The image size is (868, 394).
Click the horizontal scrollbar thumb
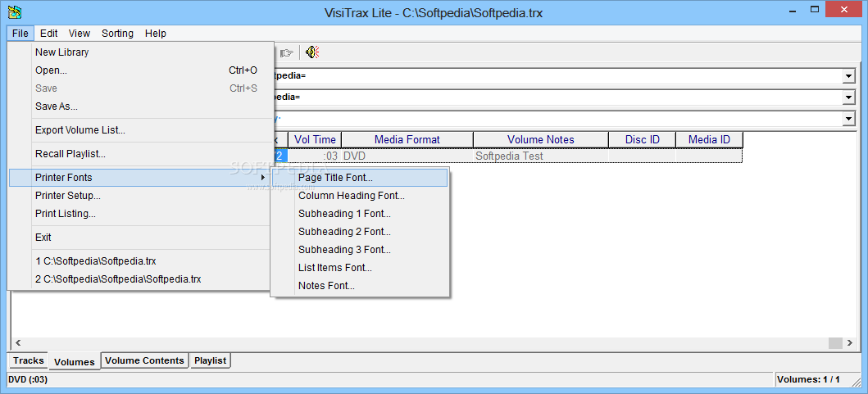[x=835, y=343]
